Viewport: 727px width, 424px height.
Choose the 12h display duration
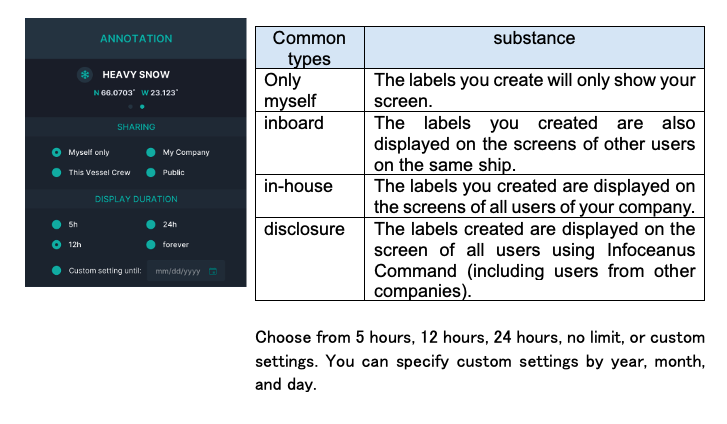57,244
